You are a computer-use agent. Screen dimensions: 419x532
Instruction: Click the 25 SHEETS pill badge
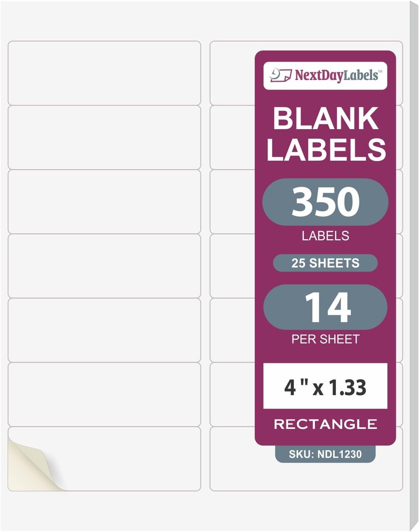[325, 263]
